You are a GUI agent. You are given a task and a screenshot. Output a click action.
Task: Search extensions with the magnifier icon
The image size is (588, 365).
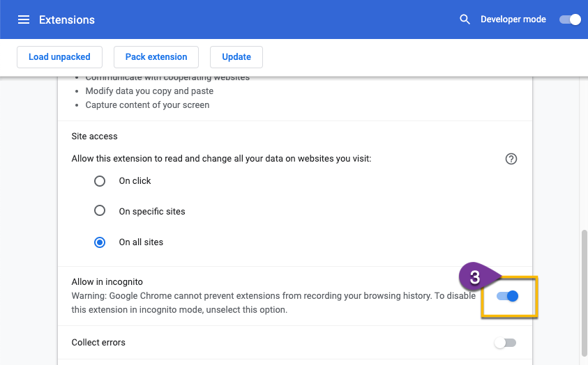[x=465, y=20]
